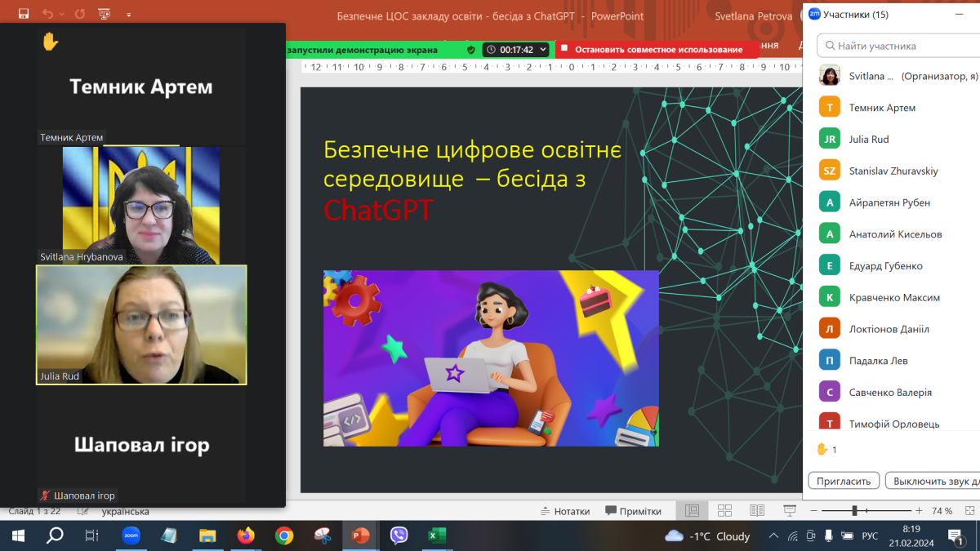The height and width of the screenshot is (551, 980).
Task: Click the Save icon in PowerPoint
Action: click(24, 14)
